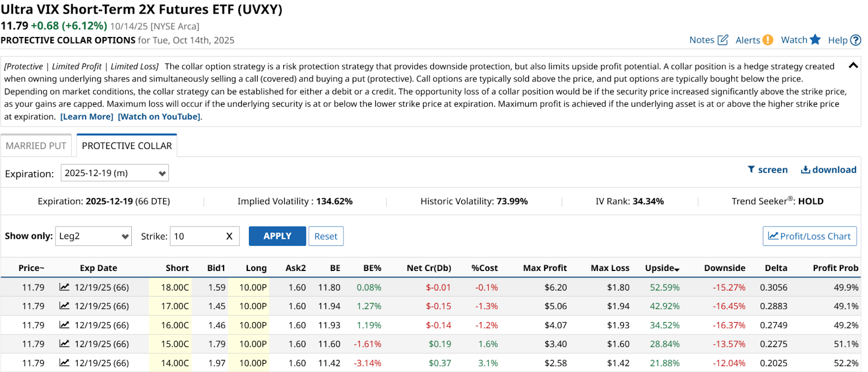
Task: Click the orange Alerts exclamation icon
Action: click(768, 40)
